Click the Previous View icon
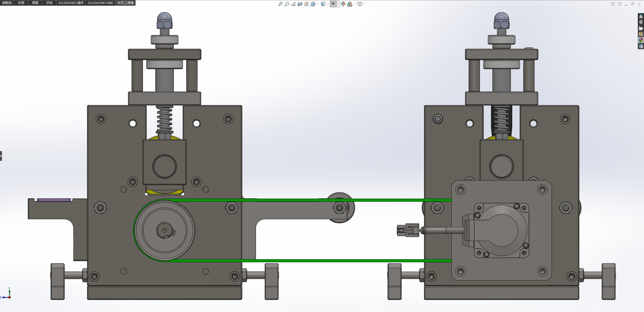 [x=293, y=4]
